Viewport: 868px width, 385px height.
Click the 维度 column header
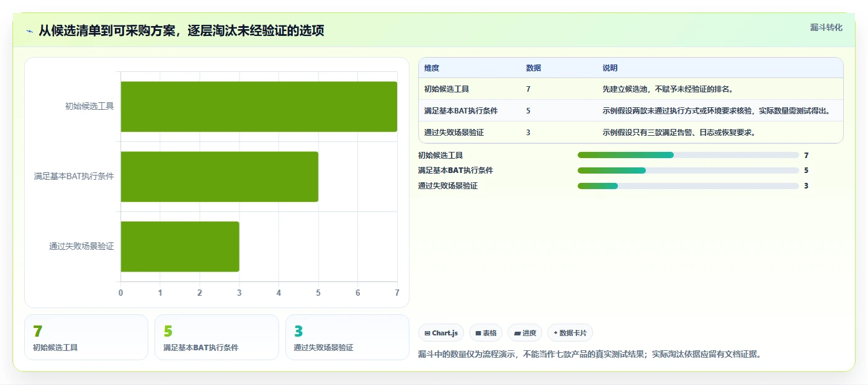[432, 68]
